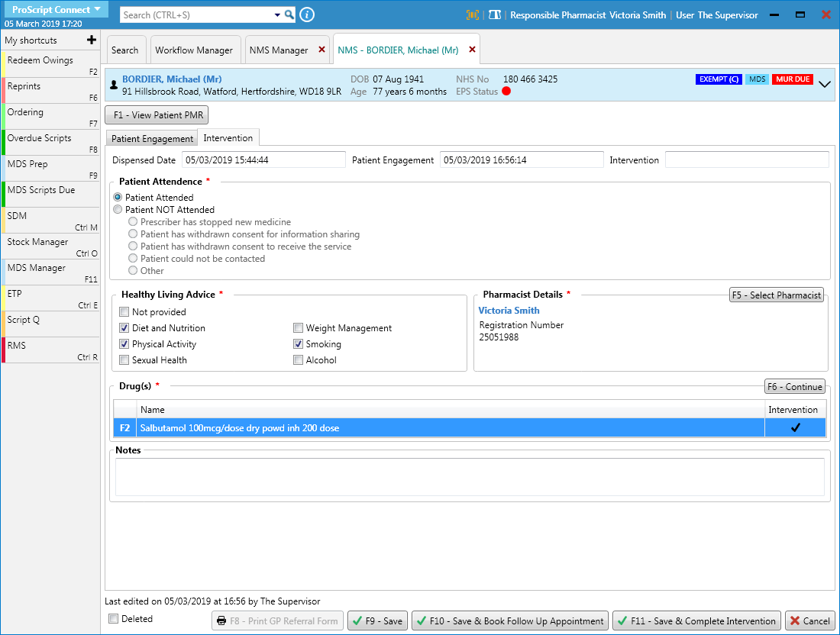
Task: Untick Diet and Nutrition checkbox
Action: click(124, 327)
